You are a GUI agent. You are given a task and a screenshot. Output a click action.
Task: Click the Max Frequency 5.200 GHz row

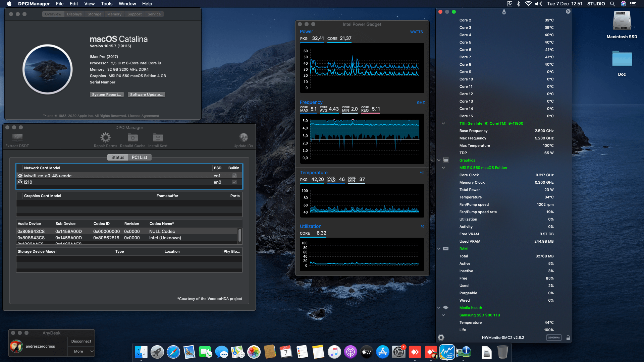(x=506, y=138)
